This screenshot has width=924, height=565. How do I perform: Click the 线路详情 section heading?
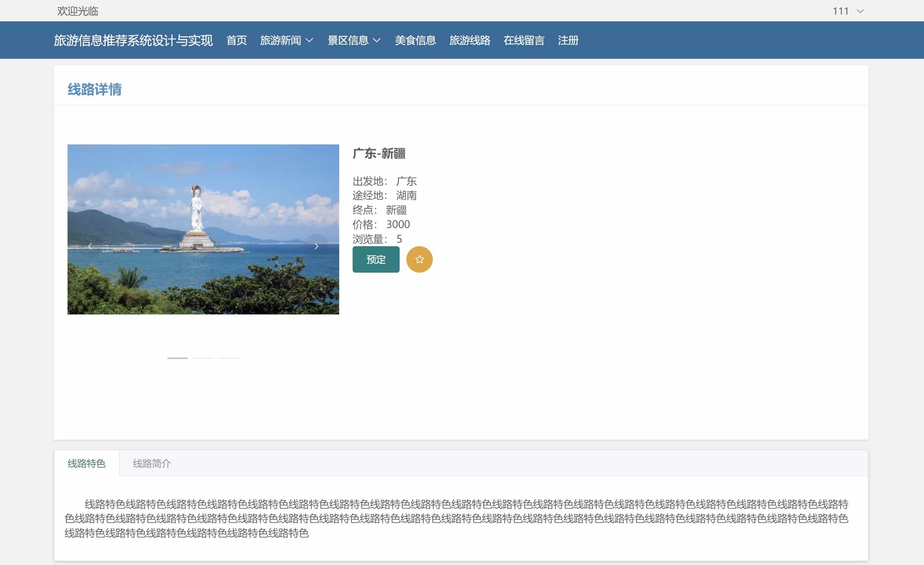95,90
